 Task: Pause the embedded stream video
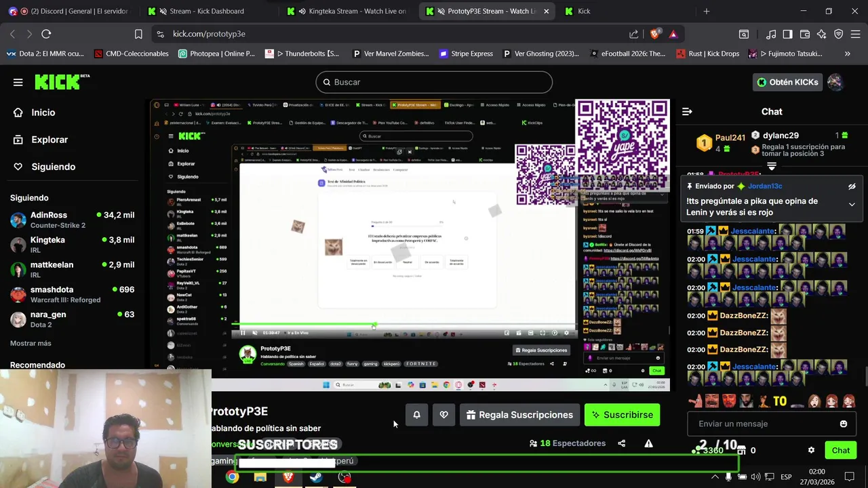(x=243, y=333)
